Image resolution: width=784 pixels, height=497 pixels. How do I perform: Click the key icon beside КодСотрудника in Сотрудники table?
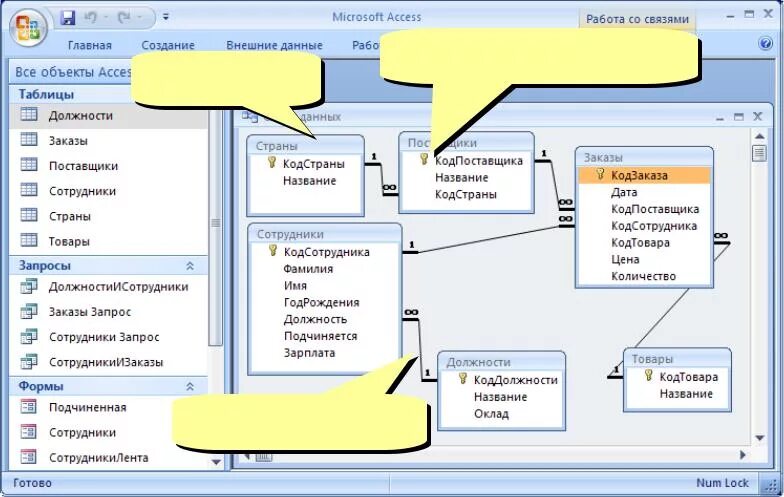(272, 250)
